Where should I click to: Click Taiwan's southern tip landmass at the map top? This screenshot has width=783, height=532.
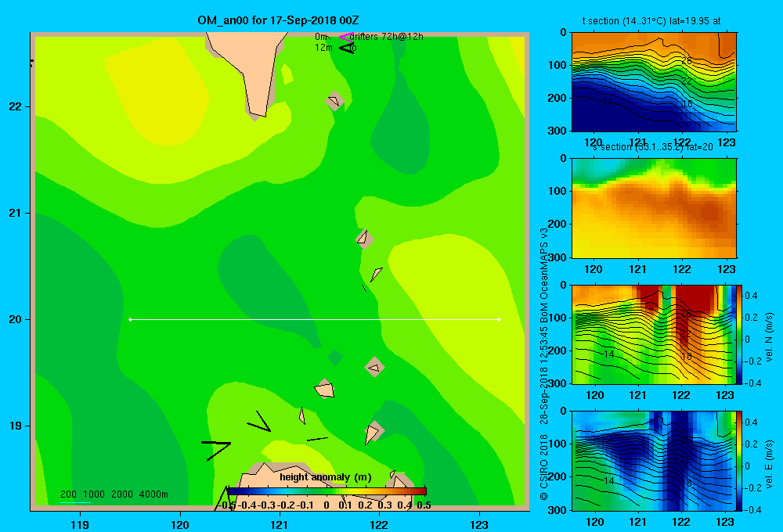tap(252, 70)
